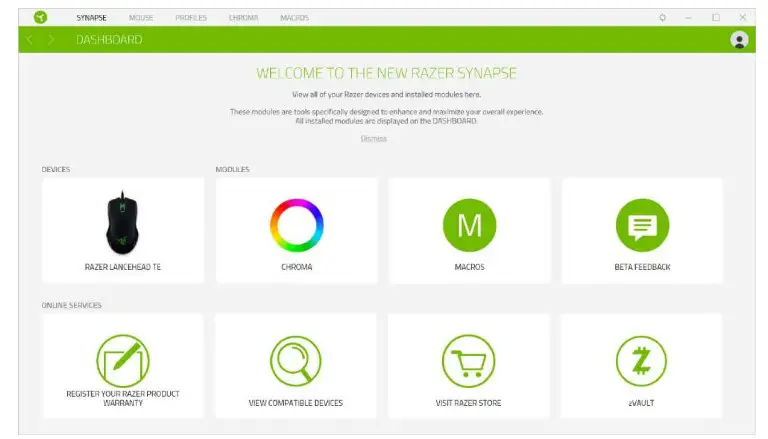
Task: Open the zVault Z coin icon
Action: pyautogui.click(x=641, y=361)
